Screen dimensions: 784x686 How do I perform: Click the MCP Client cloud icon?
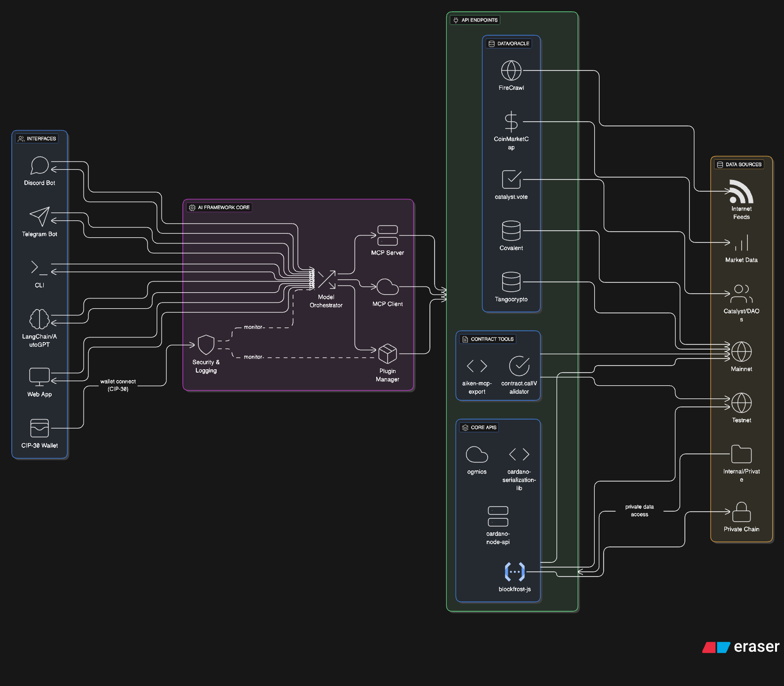[x=388, y=287]
